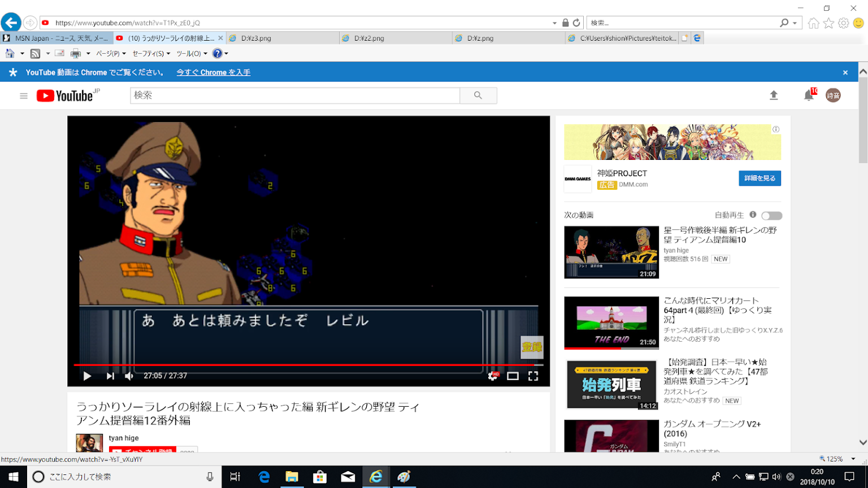Open the セーフティ(S) menu
The image size is (868, 488).
[151, 54]
